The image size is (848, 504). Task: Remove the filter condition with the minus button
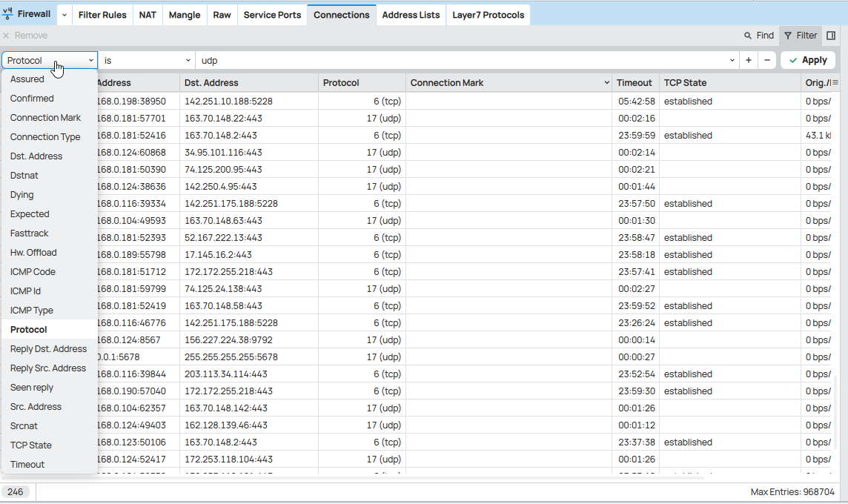click(x=767, y=61)
